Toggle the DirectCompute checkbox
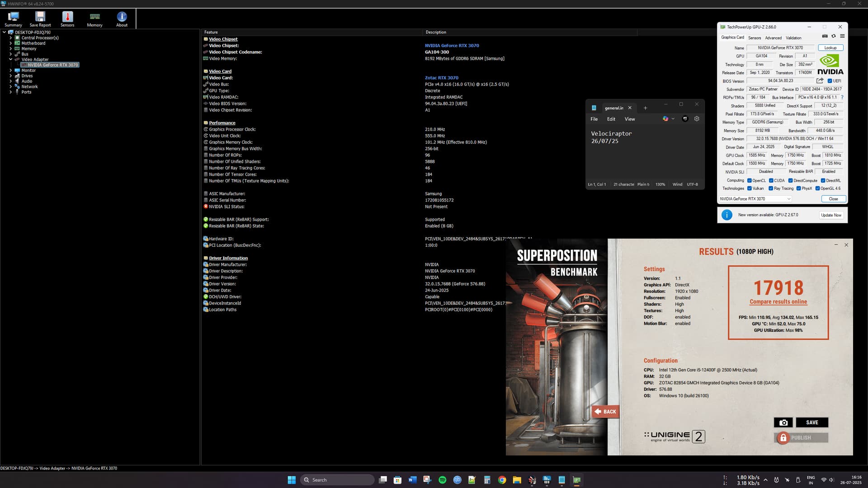The height and width of the screenshot is (488, 868). click(790, 180)
